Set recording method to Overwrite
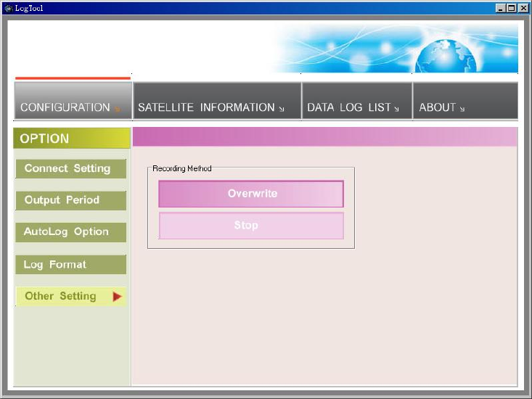This screenshot has height=399, width=532. click(251, 194)
